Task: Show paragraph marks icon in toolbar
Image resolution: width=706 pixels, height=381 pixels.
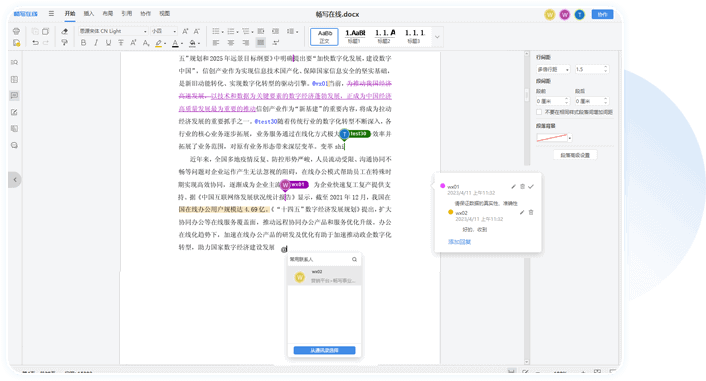Action: (x=276, y=43)
